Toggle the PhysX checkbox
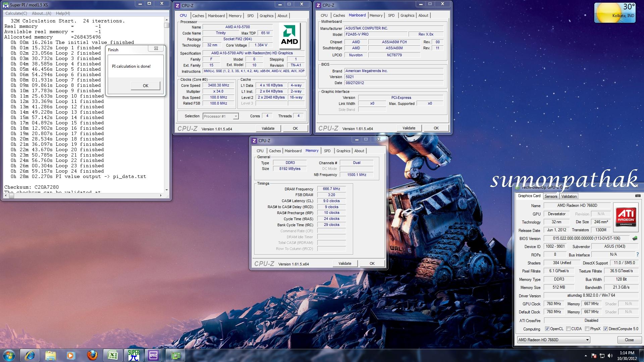The height and width of the screenshot is (362, 644). pyautogui.click(x=587, y=329)
